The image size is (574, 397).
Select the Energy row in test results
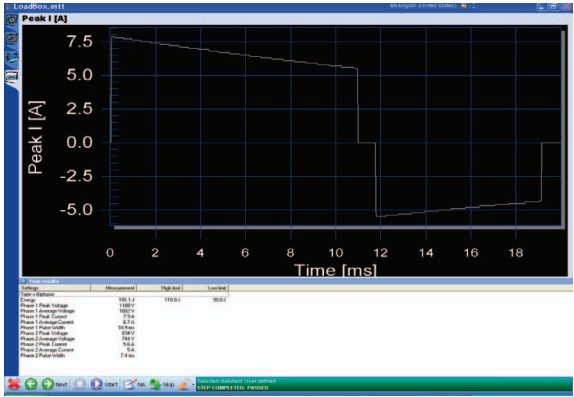(x=124, y=300)
